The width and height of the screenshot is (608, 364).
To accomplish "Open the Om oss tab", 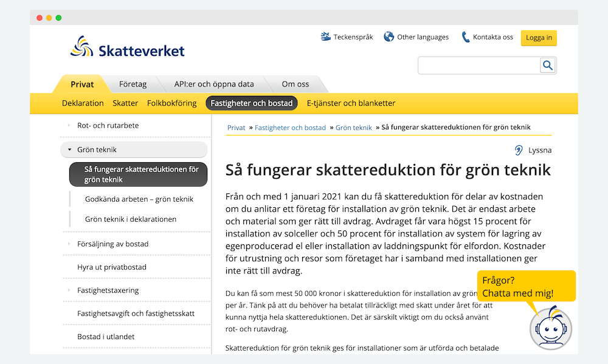I will (x=295, y=84).
